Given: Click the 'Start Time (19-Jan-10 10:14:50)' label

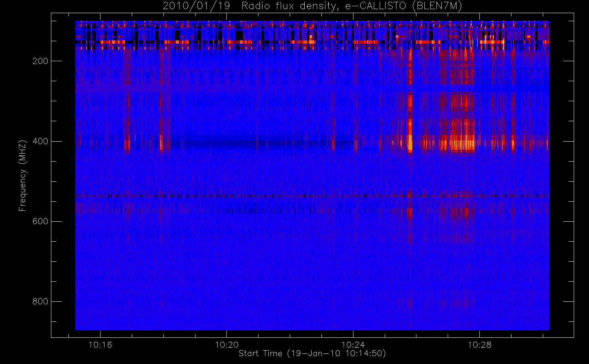Looking at the screenshot, I should pyautogui.click(x=312, y=353).
